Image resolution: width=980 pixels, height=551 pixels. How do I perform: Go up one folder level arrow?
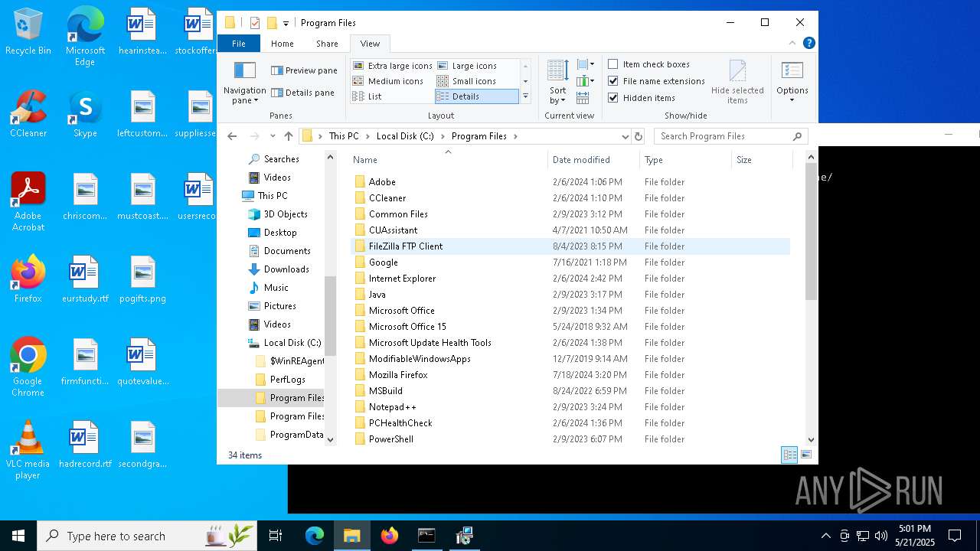[289, 136]
